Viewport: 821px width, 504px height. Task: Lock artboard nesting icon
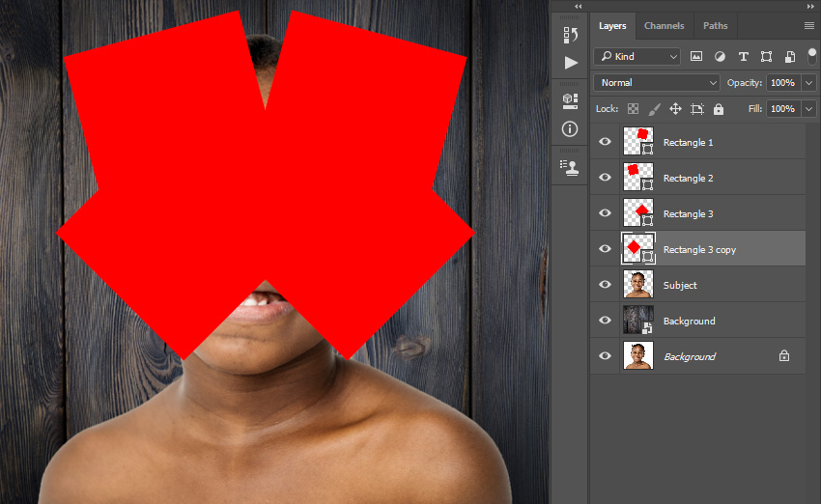[x=697, y=109]
